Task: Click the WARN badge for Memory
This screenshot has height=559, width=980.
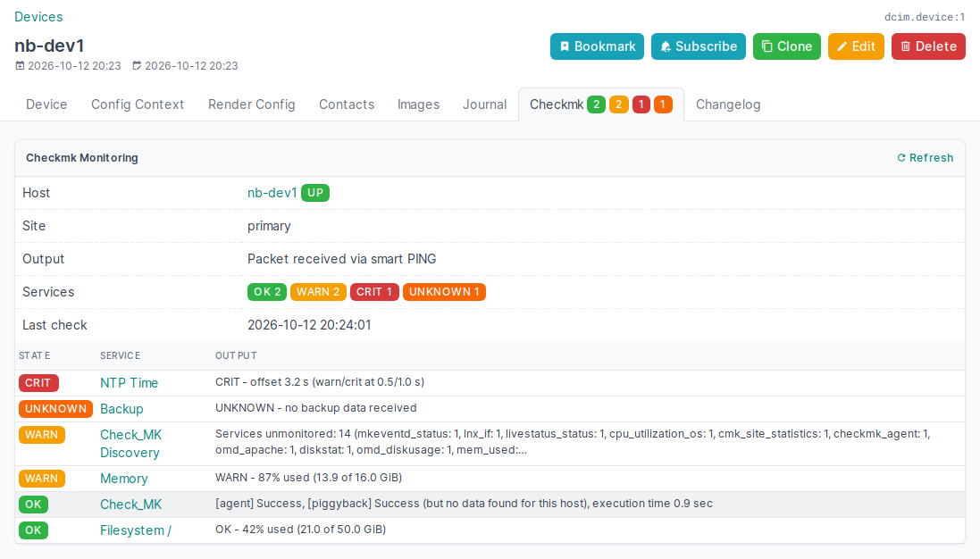Action: [x=42, y=479]
